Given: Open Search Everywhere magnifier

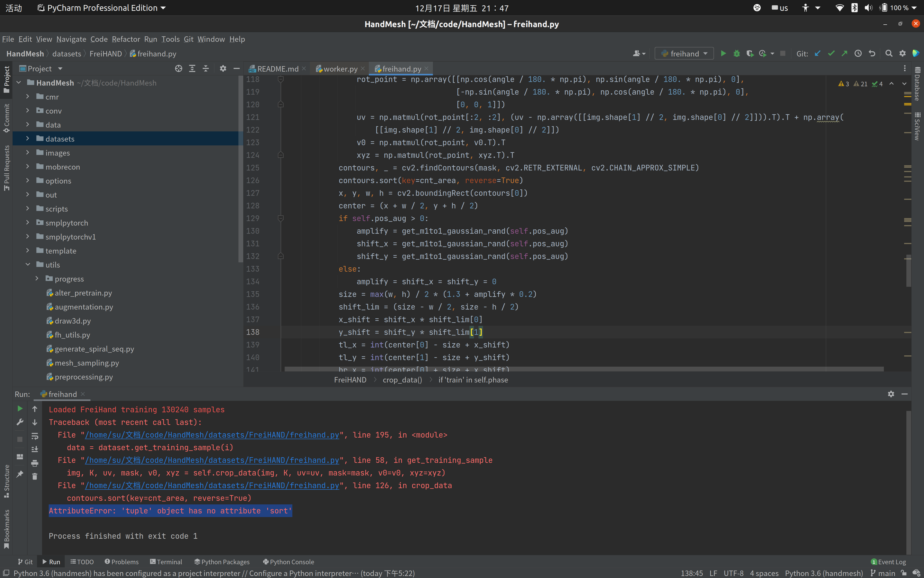Looking at the screenshot, I should click(889, 54).
